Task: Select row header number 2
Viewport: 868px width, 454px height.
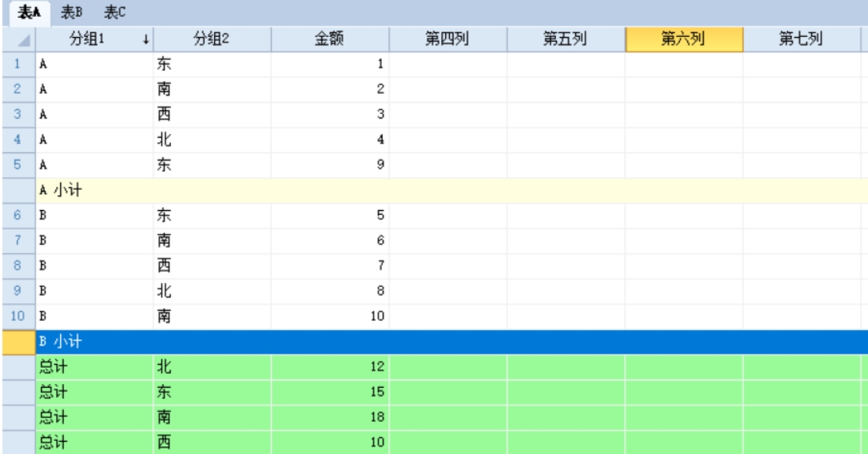Action: click(18, 89)
